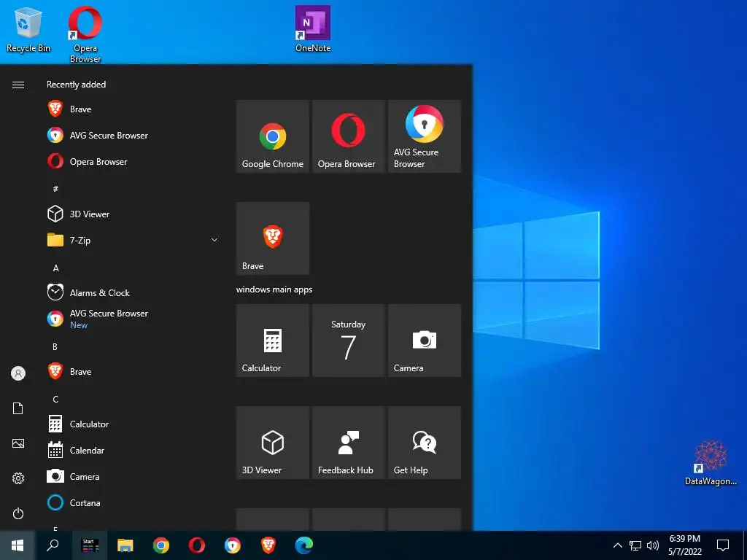Click the Recently added heading

[x=76, y=85]
